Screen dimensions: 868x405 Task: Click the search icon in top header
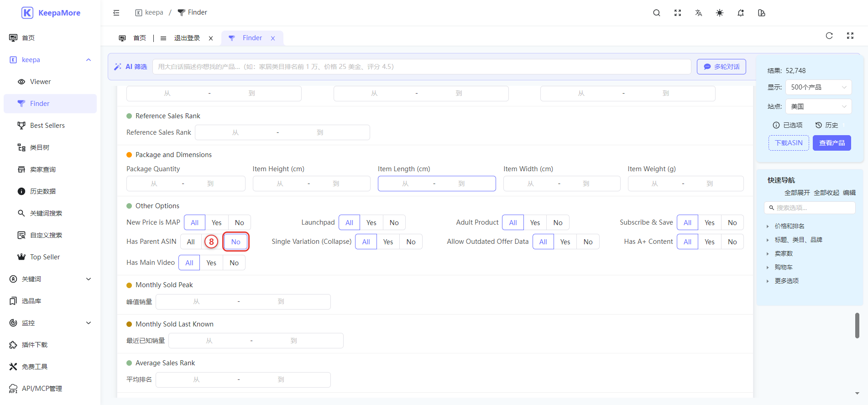coord(656,13)
